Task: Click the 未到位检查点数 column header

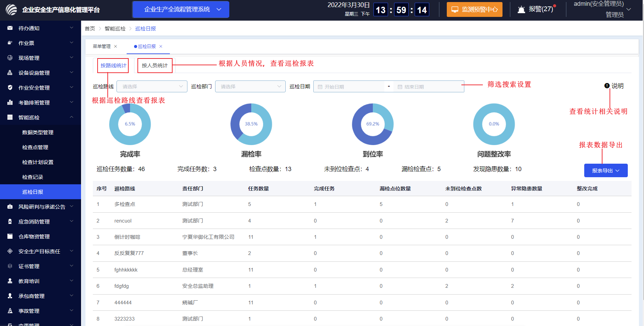Action: pos(463,189)
